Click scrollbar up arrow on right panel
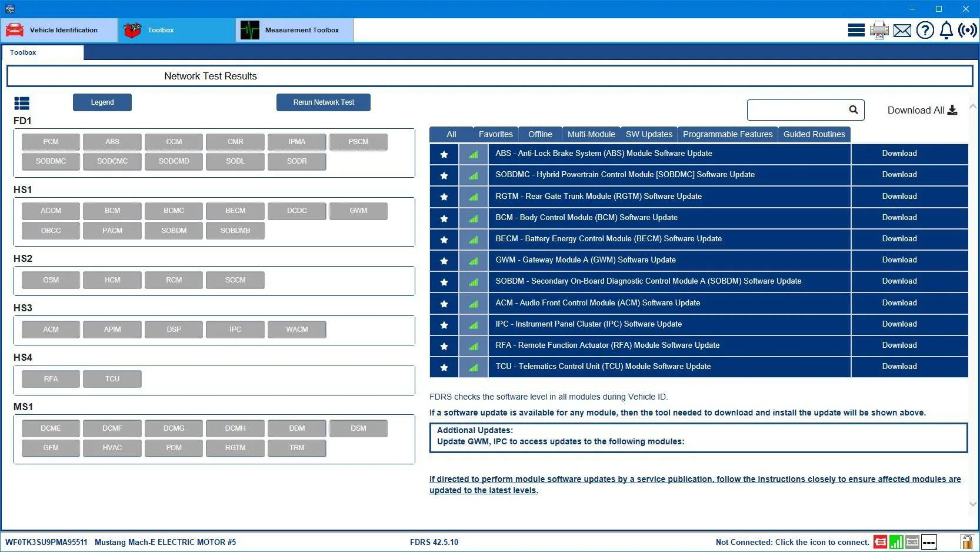 973,107
